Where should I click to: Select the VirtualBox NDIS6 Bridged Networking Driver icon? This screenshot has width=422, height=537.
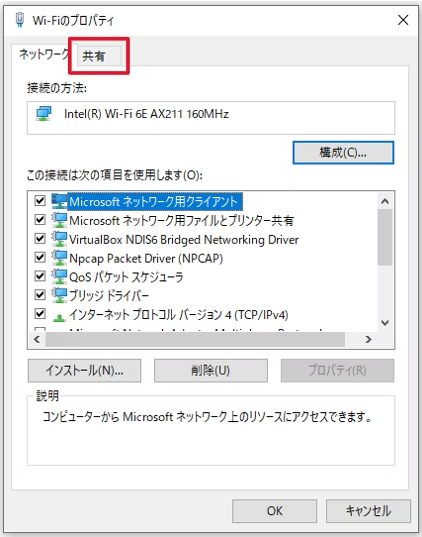[59, 239]
